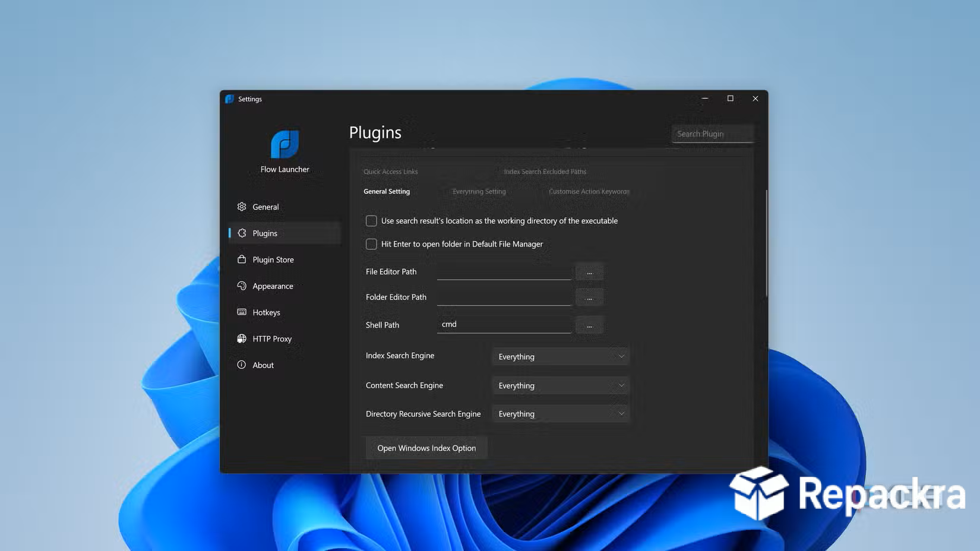Click the Plugins page heading
The height and width of the screenshot is (551, 980).
[x=375, y=133]
